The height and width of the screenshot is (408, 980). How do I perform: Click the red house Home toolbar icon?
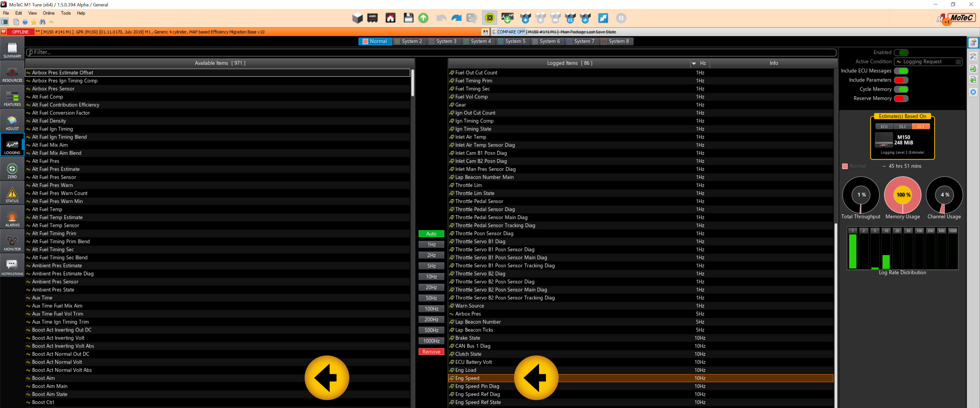tap(390, 18)
